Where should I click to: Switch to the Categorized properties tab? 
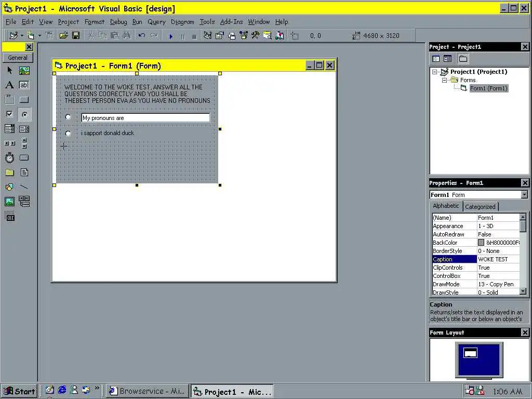click(480, 207)
